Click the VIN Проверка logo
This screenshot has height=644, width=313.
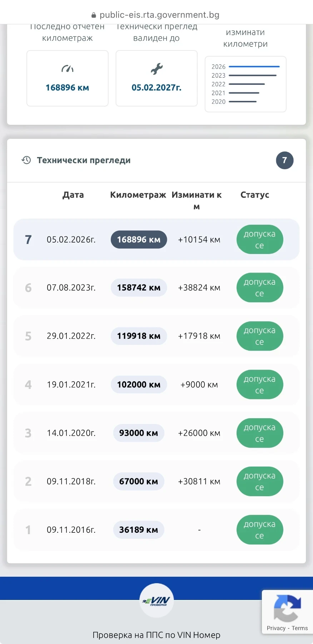pos(156,600)
